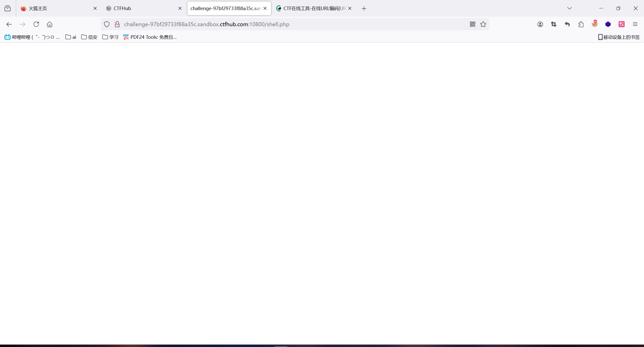Minimize the Firefox window

pyautogui.click(x=601, y=8)
